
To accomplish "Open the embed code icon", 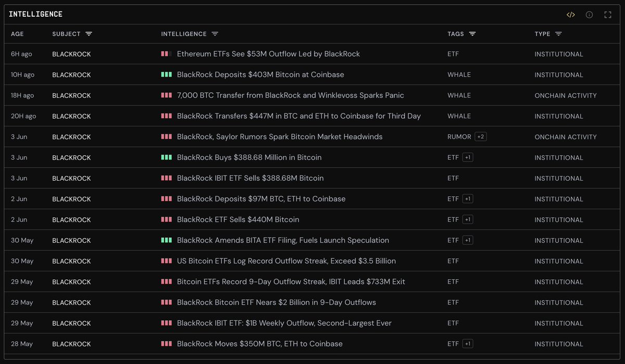I will point(571,15).
